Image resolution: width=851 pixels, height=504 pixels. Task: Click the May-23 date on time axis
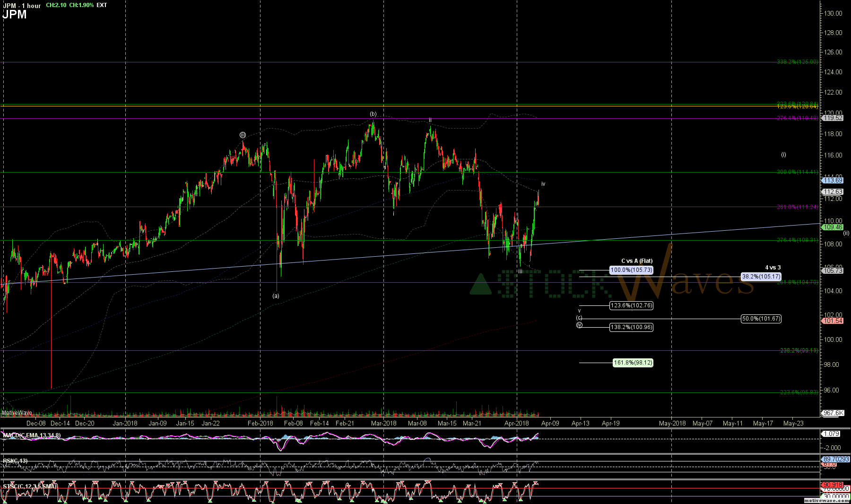(793, 423)
